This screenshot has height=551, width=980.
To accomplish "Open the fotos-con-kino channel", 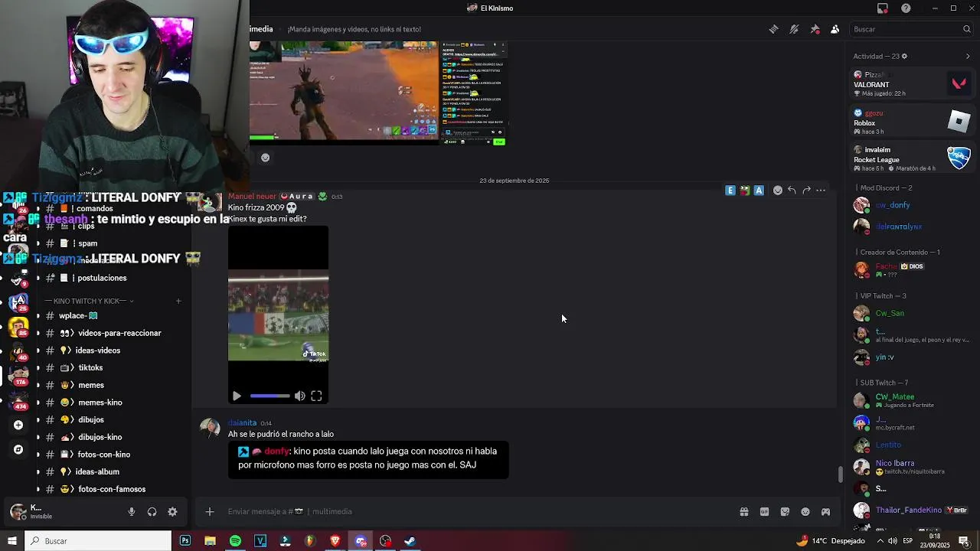I will pyautogui.click(x=112, y=455).
